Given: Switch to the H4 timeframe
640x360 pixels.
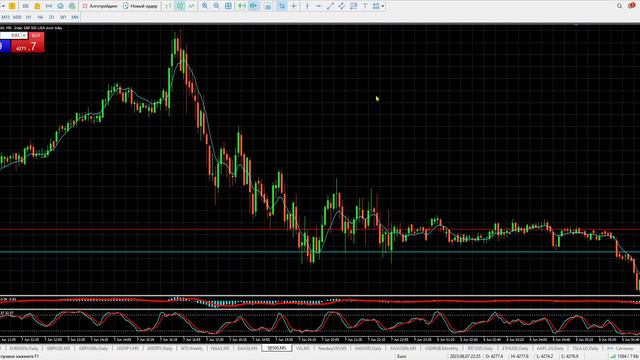Looking at the screenshot, I should coord(40,17).
